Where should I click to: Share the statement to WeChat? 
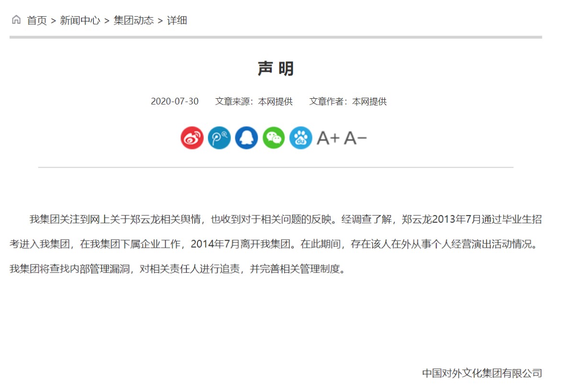(274, 138)
